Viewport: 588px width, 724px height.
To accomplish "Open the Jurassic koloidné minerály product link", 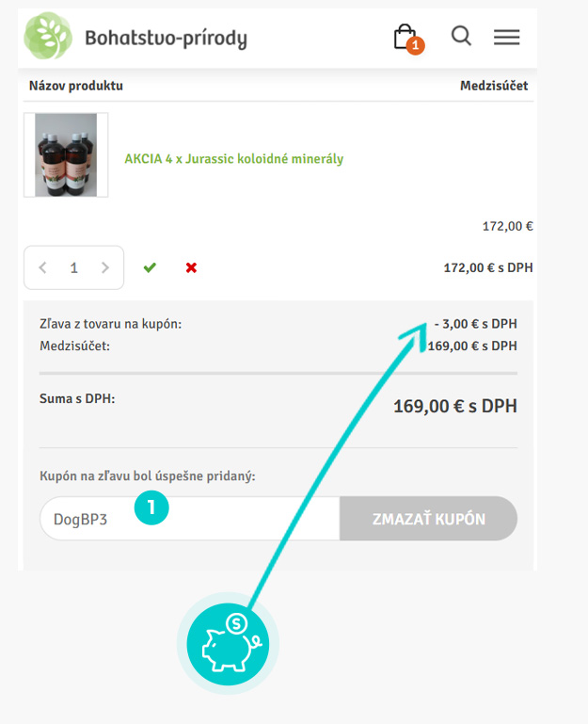I will (233, 159).
